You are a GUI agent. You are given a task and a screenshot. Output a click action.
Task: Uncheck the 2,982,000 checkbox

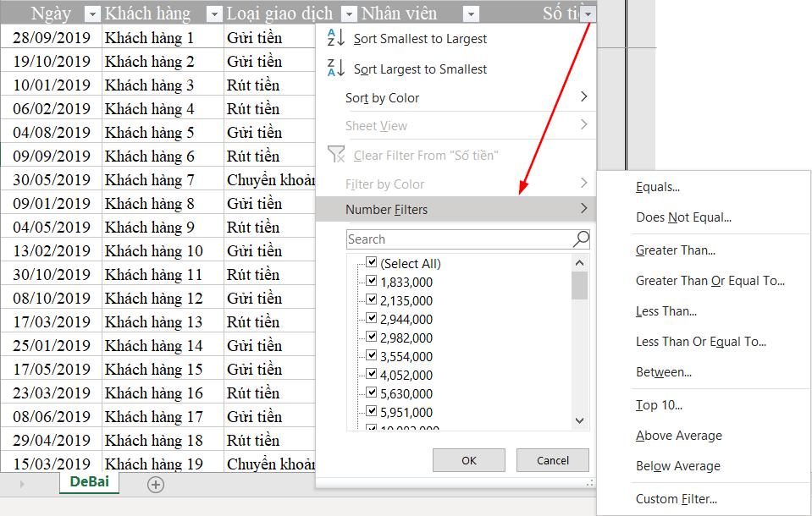click(x=372, y=337)
